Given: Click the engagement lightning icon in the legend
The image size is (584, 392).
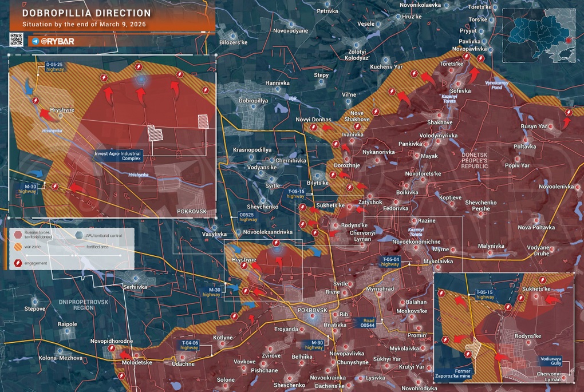Looking at the screenshot, I should [18, 264].
